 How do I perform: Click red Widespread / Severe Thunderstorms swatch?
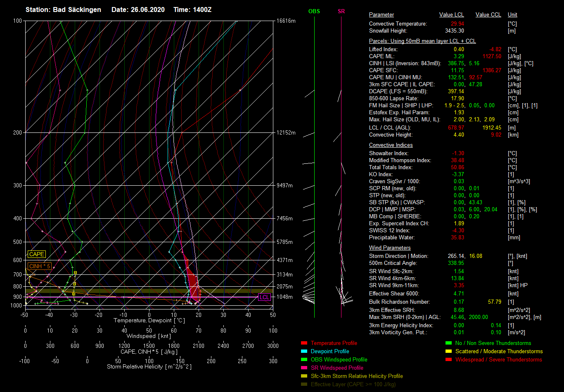point(448,360)
